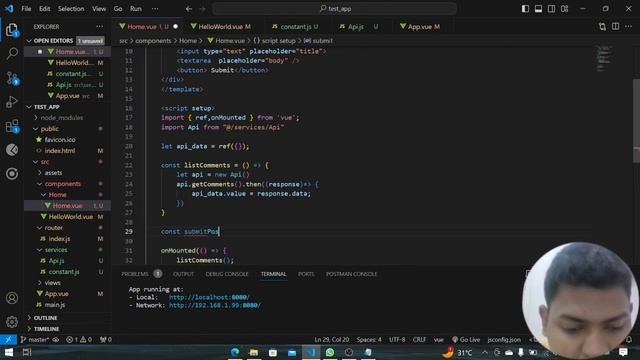Click errors and warnings status indicator
Image resolution: width=640 pixels, height=360 pixels.
click(x=79, y=340)
